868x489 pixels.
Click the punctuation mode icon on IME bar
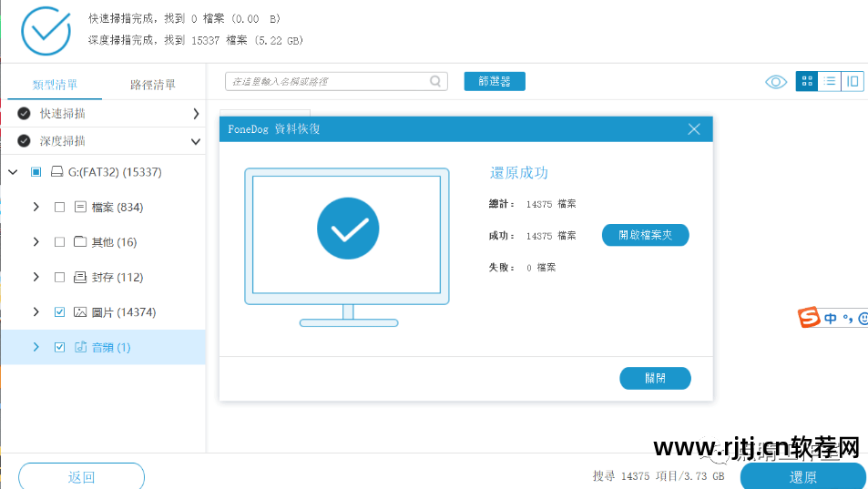tap(848, 319)
